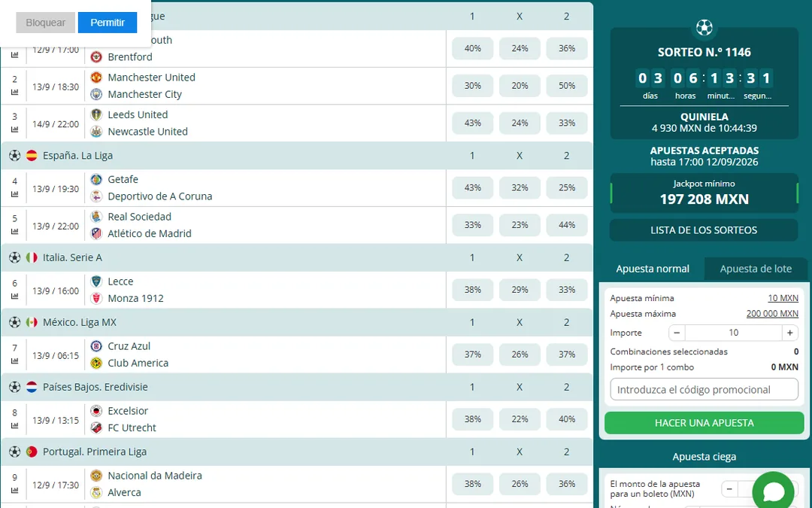812x508 pixels.
Task: Click the promo code input field
Action: 704,389
